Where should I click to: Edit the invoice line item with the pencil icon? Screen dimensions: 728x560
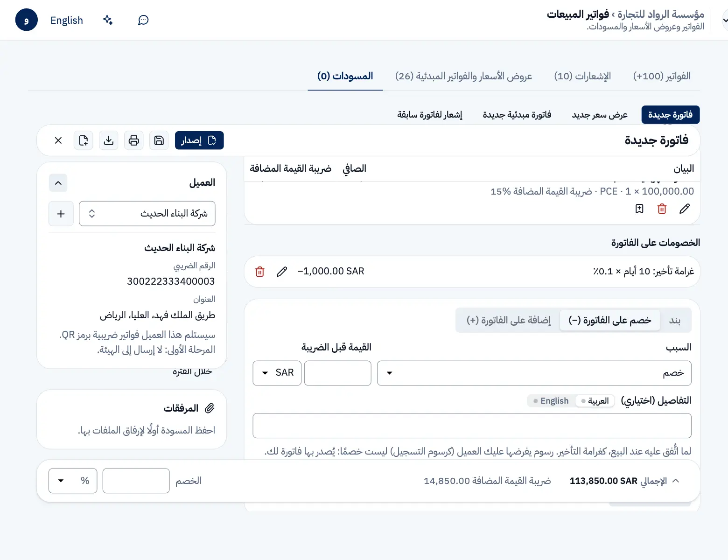685,209
